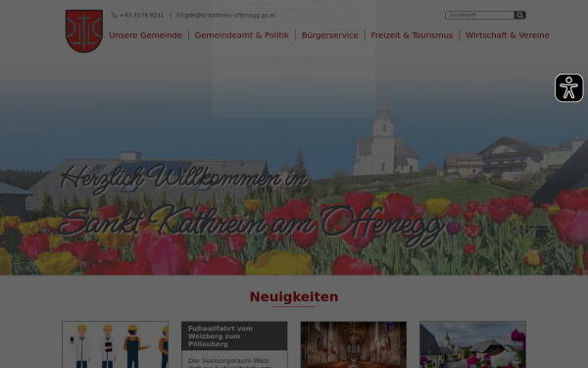Focus the Suchbegriff search field

tap(479, 15)
